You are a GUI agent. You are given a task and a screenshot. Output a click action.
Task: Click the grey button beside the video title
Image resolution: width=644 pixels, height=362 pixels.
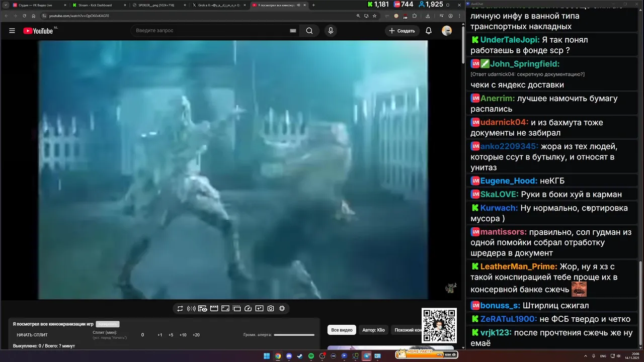click(x=107, y=324)
